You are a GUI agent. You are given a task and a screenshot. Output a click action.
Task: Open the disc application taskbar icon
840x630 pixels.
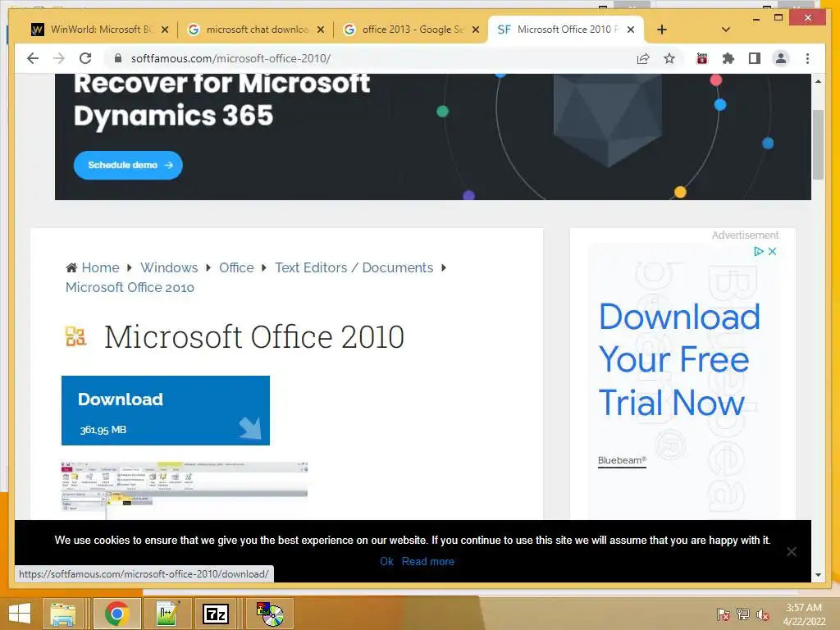tap(269, 614)
